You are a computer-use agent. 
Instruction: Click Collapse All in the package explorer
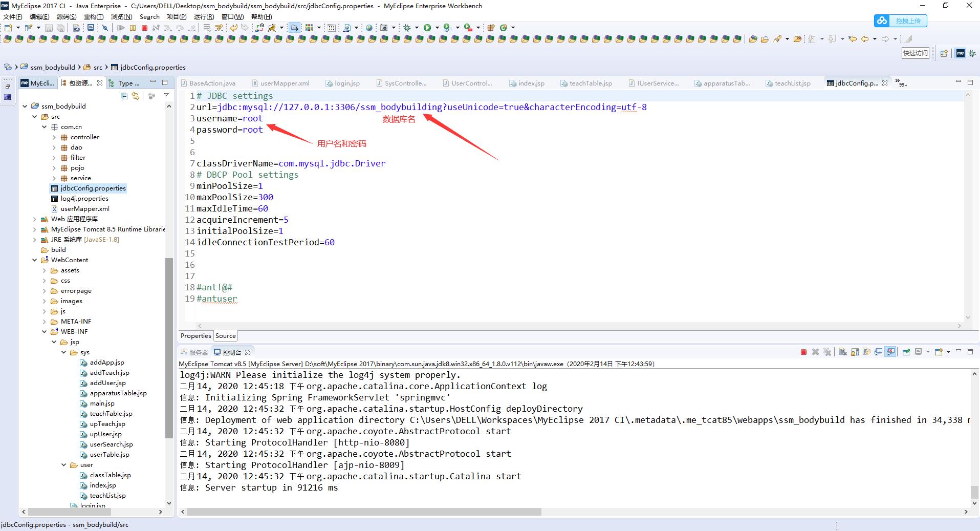(124, 96)
